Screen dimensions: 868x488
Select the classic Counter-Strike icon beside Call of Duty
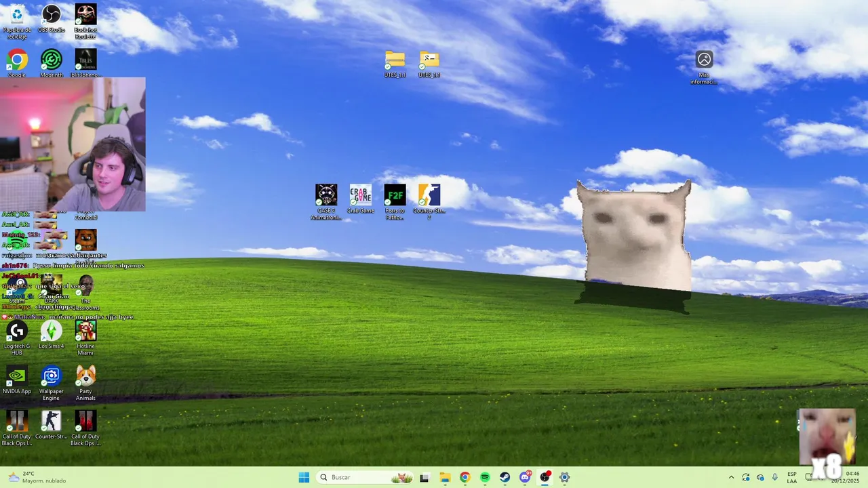tap(52, 425)
